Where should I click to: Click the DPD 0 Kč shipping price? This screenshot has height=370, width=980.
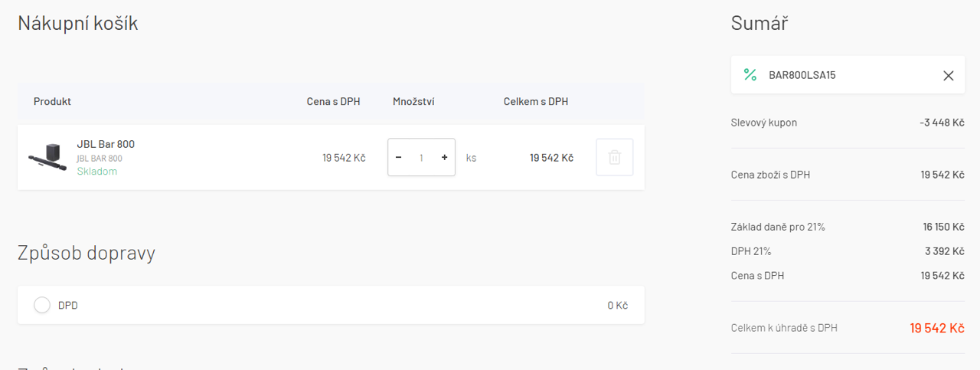click(617, 305)
